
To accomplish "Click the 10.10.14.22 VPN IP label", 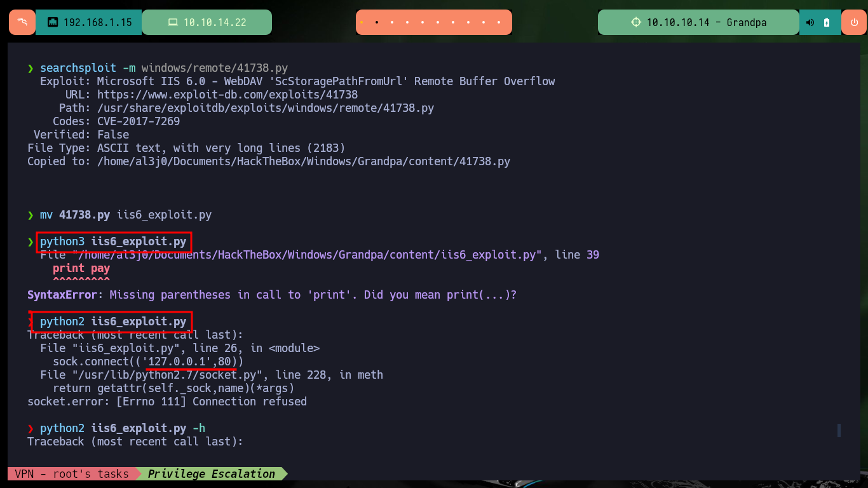I will coord(215,22).
